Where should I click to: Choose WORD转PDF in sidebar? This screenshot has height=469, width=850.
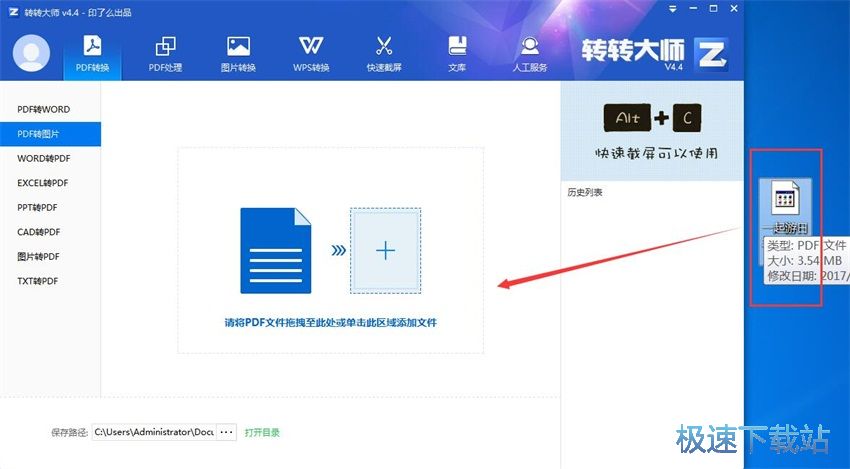click(50, 158)
